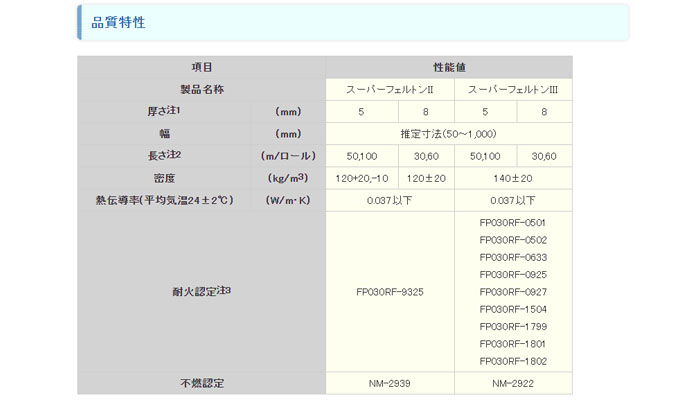The image size is (700, 400).
Task: Click the スーパーフェルトンIII product name
Action: coord(513,89)
